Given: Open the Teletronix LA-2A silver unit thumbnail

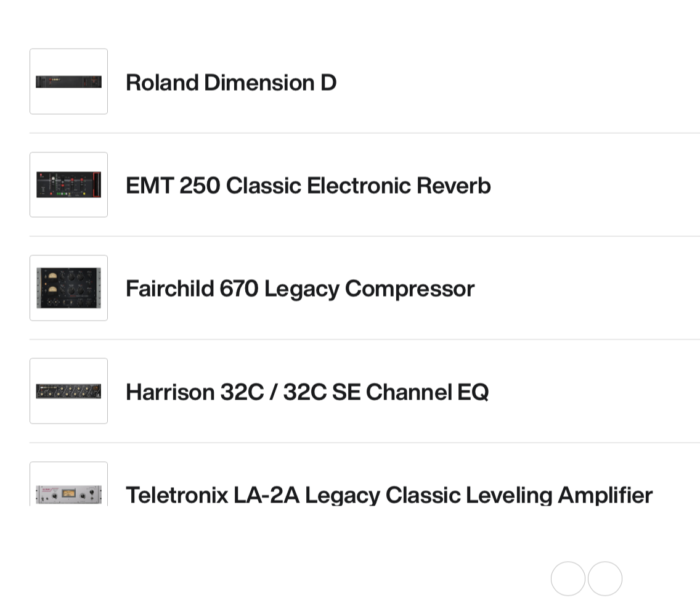Looking at the screenshot, I should tap(68, 493).
